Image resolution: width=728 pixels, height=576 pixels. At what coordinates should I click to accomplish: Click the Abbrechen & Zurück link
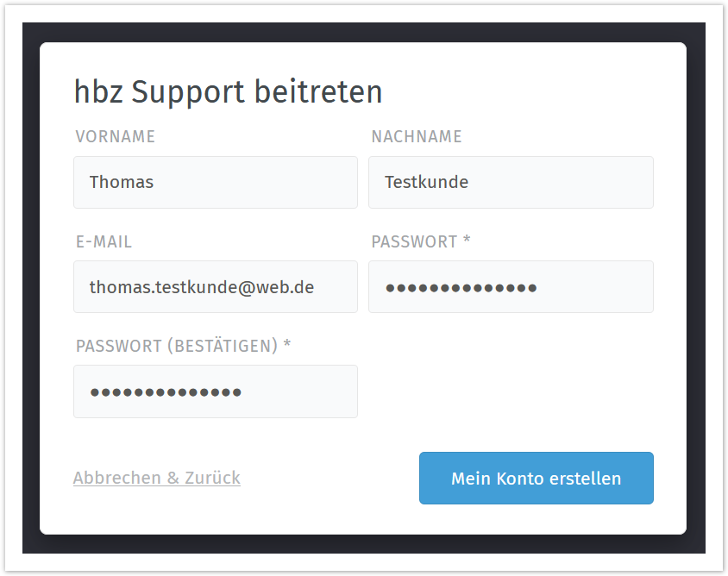click(157, 478)
